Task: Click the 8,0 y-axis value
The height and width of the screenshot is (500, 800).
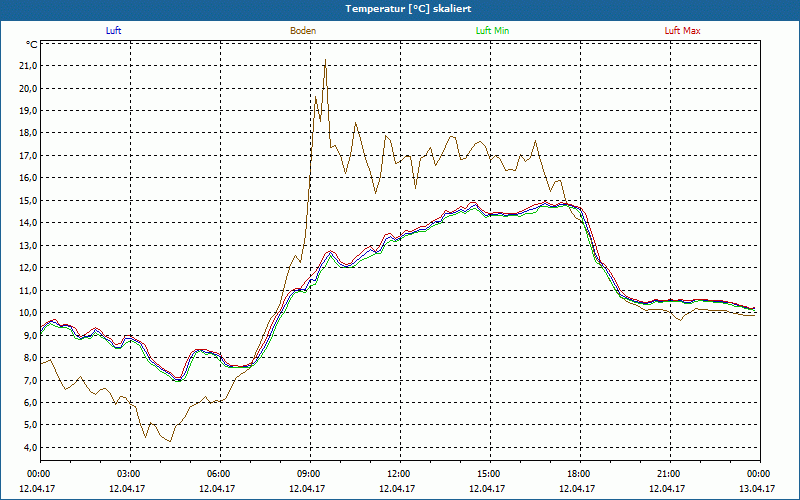Action: (x=31, y=358)
